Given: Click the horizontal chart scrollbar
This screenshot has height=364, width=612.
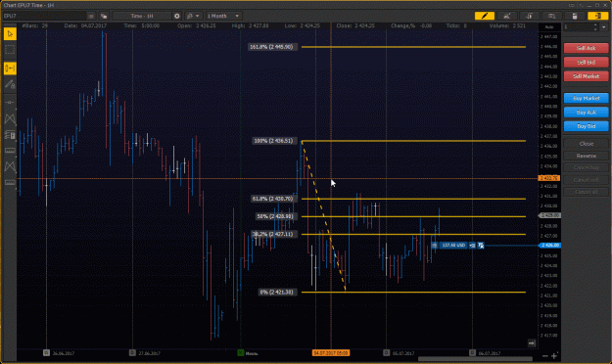Looking at the screenshot, I should (x=475, y=359).
